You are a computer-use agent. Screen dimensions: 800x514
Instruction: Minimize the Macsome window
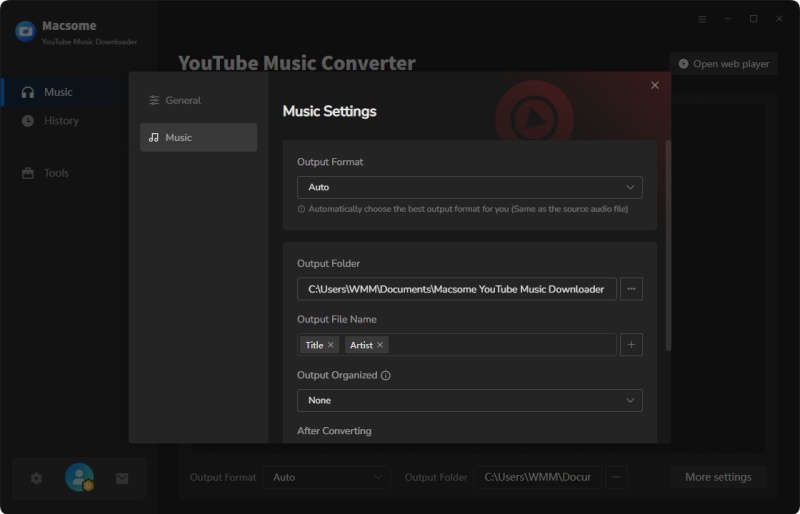[728, 19]
